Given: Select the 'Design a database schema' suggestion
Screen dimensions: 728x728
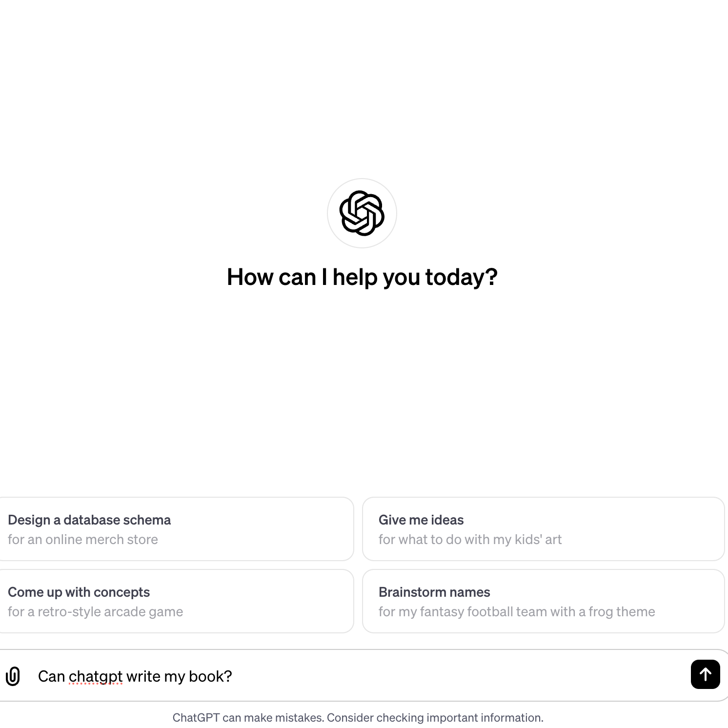Looking at the screenshot, I should click(x=176, y=529).
